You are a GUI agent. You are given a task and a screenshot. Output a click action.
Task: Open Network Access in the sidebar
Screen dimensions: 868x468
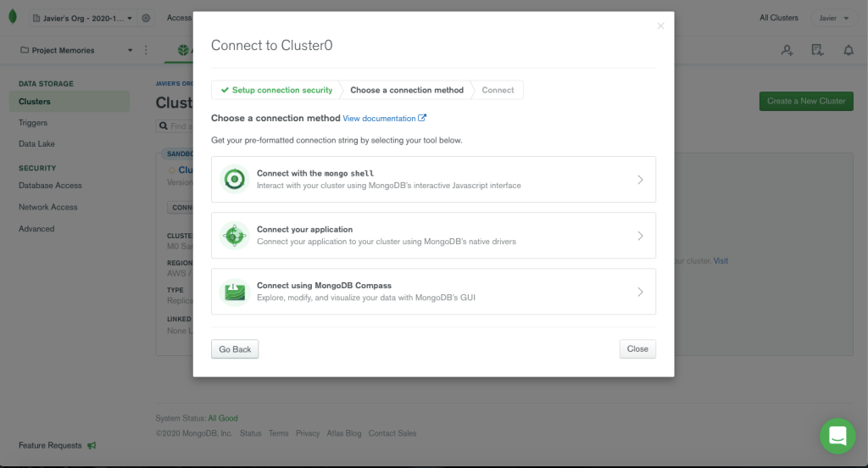click(x=47, y=207)
